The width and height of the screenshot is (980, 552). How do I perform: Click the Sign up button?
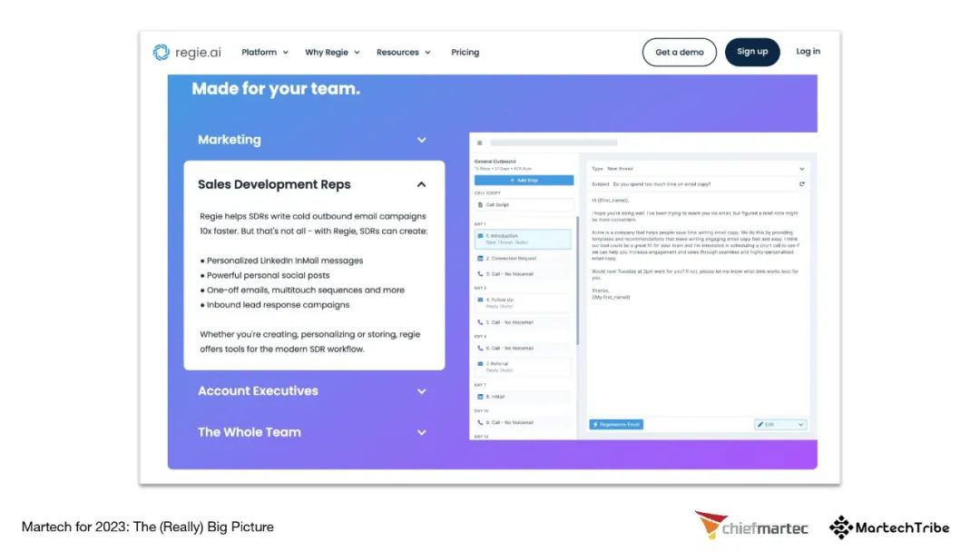tap(752, 52)
